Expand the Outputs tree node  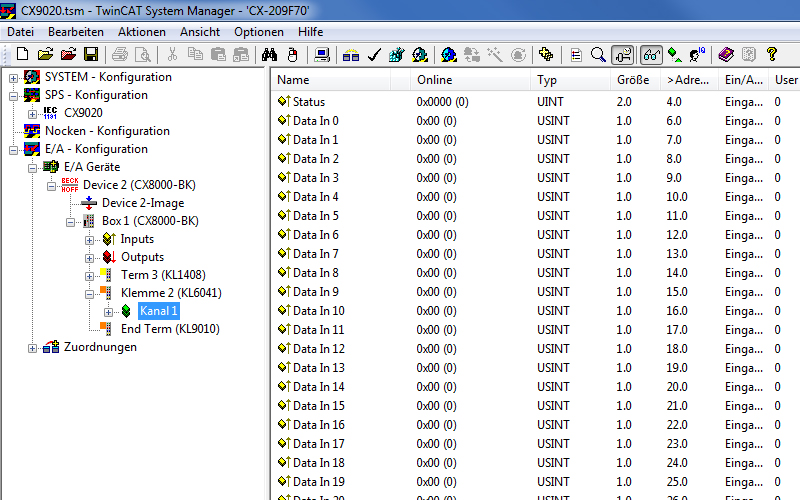[x=89, y=258]
